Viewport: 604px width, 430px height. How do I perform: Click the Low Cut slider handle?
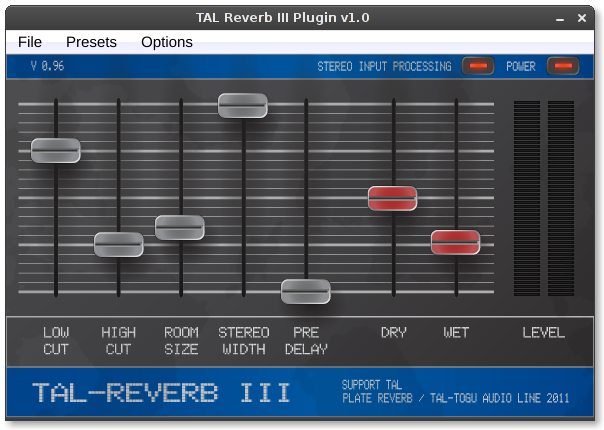click(x=56, y=150)
